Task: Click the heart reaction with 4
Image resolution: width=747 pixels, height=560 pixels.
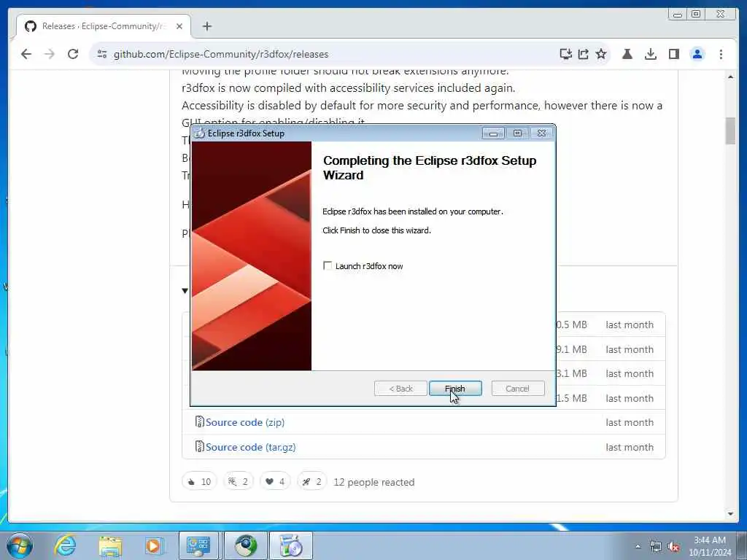Action: [275, 482]
